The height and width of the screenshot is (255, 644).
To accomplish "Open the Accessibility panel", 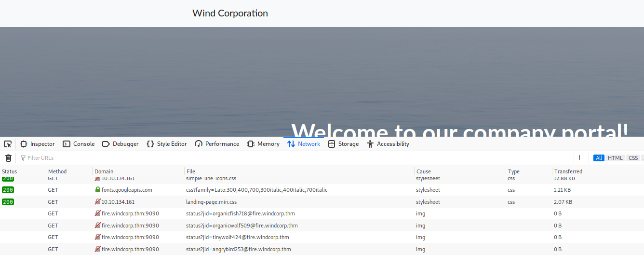I will (x=388, y=144).
